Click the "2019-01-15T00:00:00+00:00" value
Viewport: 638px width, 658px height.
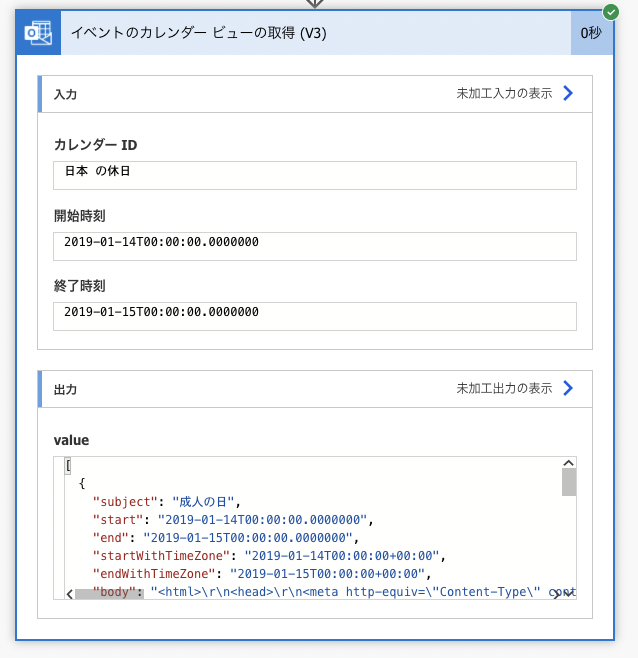[327, 574]
